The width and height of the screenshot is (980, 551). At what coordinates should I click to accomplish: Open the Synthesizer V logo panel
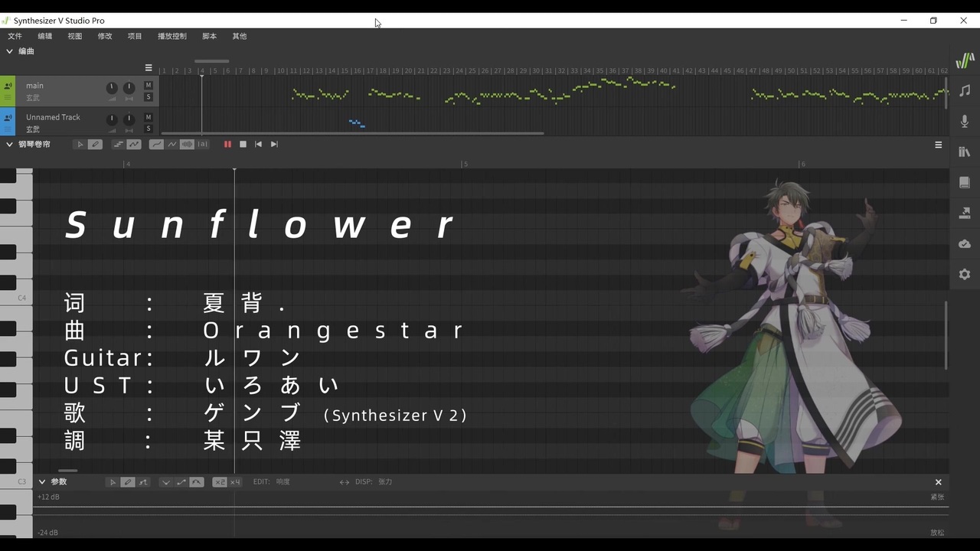tap(965, 60)
